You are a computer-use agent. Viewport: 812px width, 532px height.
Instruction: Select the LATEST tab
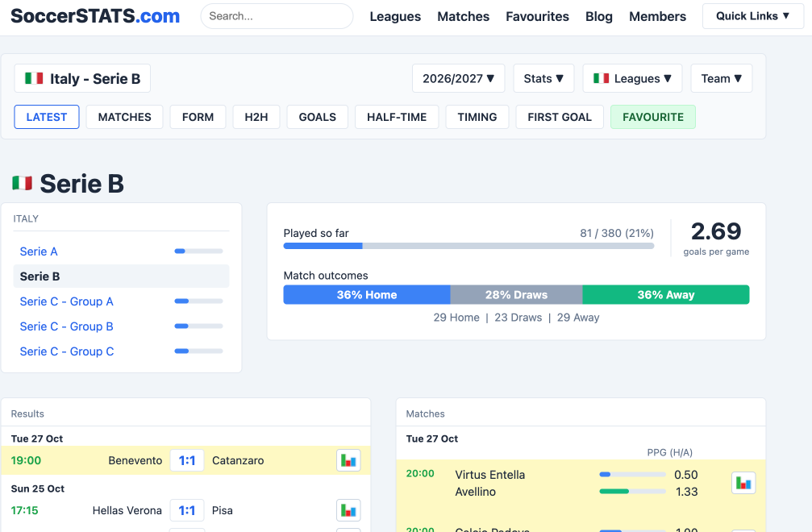tap(47, 117)
